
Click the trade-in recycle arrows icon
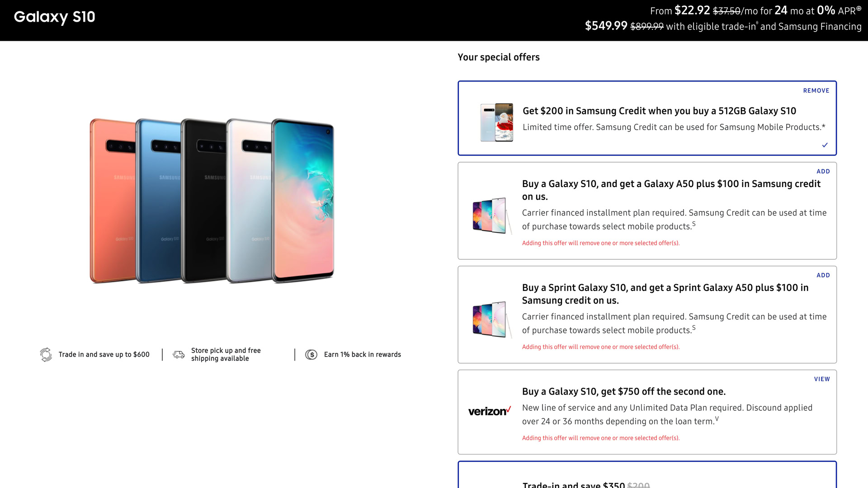point(46,355)
